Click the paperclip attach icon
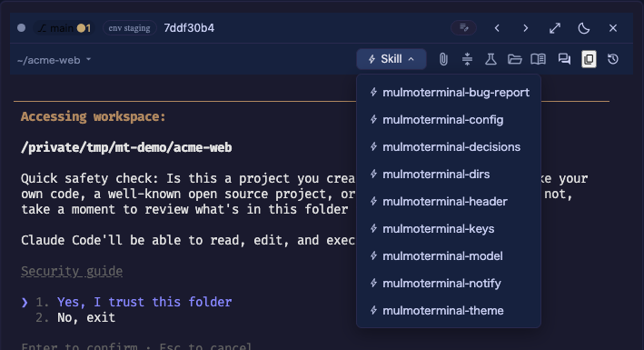Viewport: 644px width, 350px height. pyautogui.click(x=443, y=59)
